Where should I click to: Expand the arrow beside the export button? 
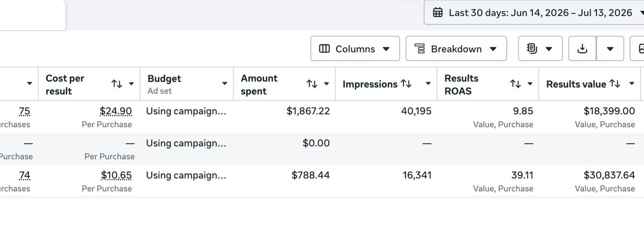click(x=610, y=49)
